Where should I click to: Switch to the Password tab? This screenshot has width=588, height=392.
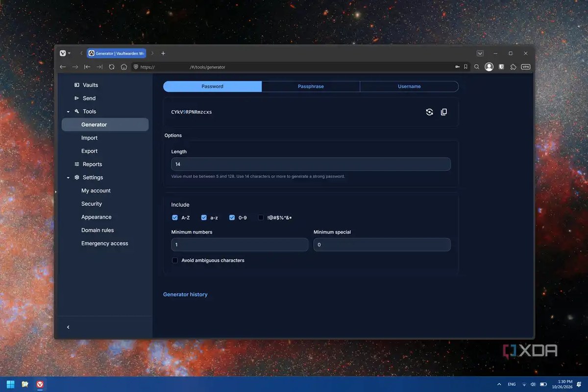(212, 86)
